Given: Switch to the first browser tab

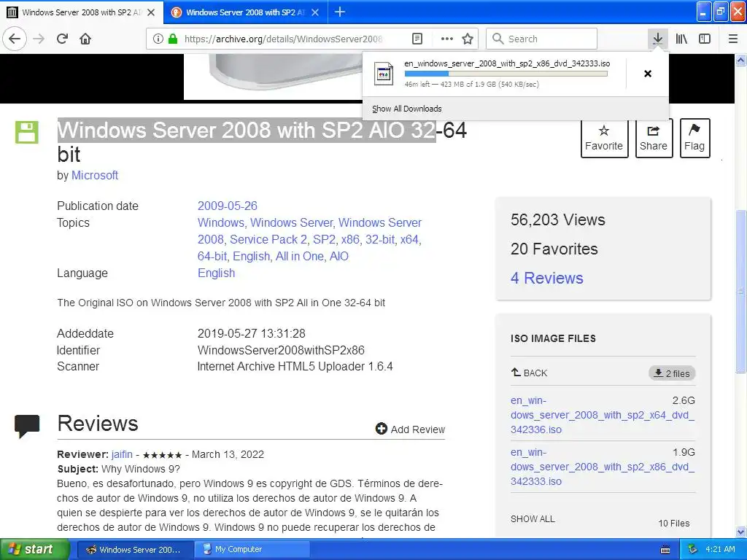Looking at the screenshot, I should click(82, 12).
